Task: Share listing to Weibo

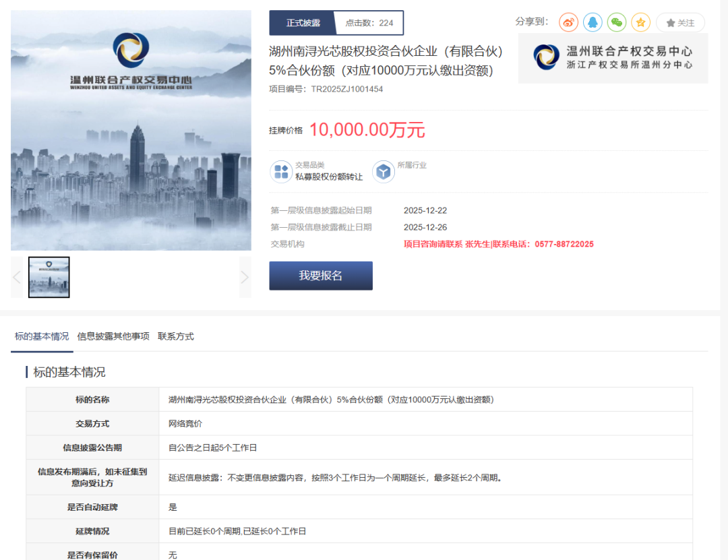Action: pyautogui.click(x=568, y=22)
